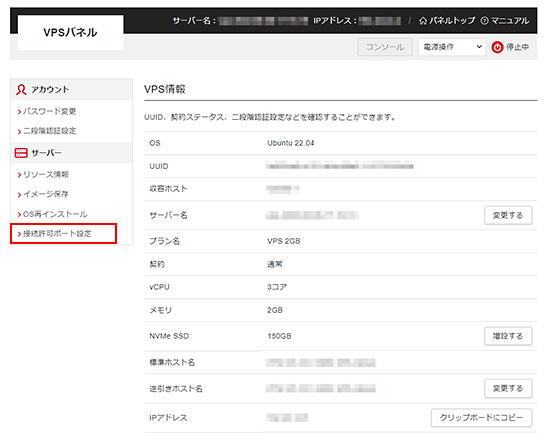Open the マニュアル link
Image resolution: width=550 pixels, height=433 pixels.
click(x=510, y=21)
